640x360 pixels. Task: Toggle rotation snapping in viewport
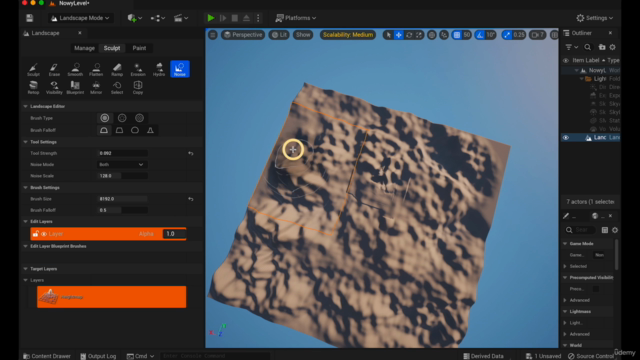coord(480,35)
